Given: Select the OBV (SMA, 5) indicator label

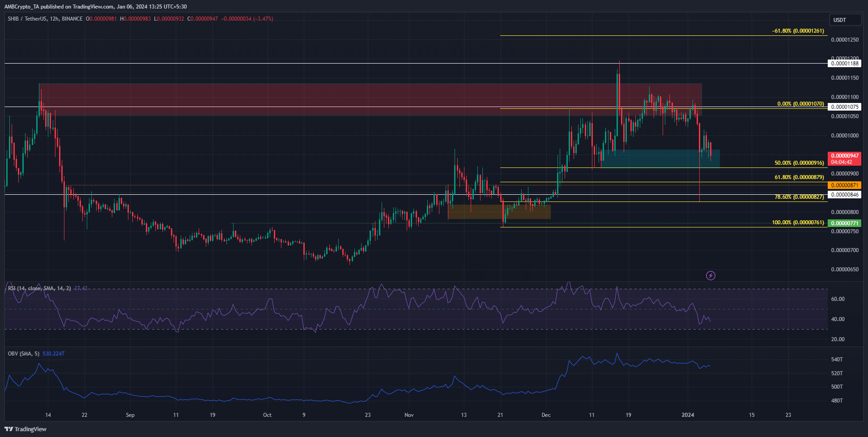Looking at the screenshot, I should tap(24, 354).
